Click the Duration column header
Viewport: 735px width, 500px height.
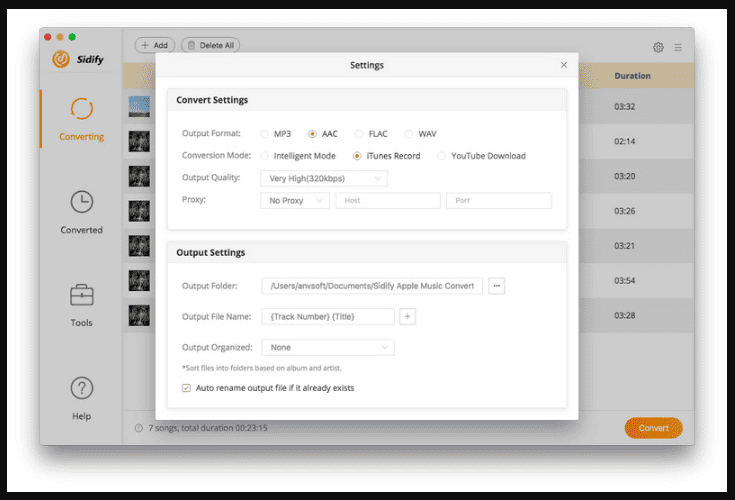coord(632,76)
